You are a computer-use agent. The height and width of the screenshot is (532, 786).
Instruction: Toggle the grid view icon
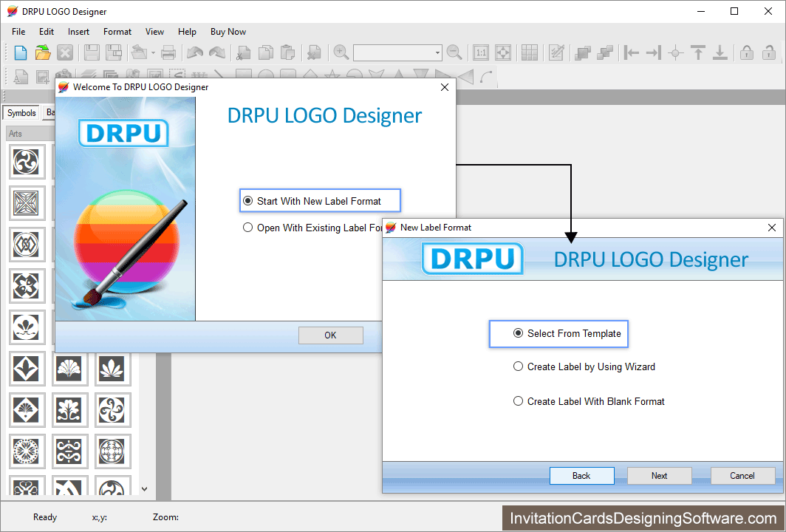tap(530, 52)
